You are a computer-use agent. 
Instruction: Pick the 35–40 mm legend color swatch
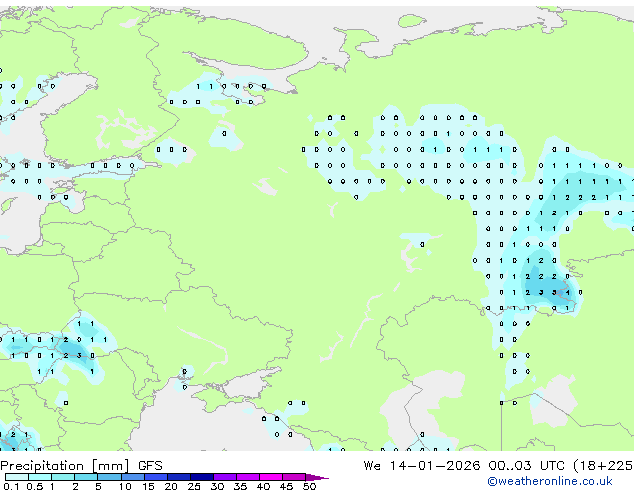(x=248, y=477)
